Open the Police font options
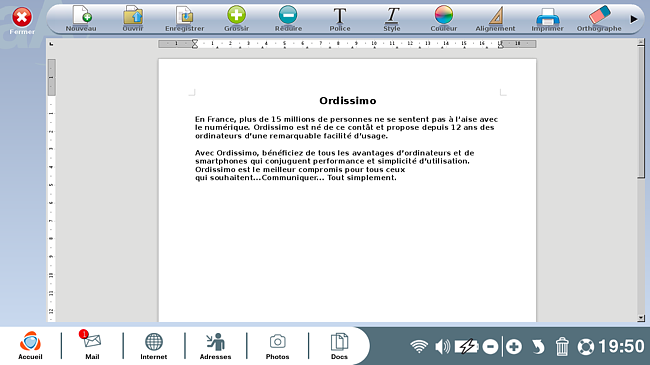 [340, 19]
